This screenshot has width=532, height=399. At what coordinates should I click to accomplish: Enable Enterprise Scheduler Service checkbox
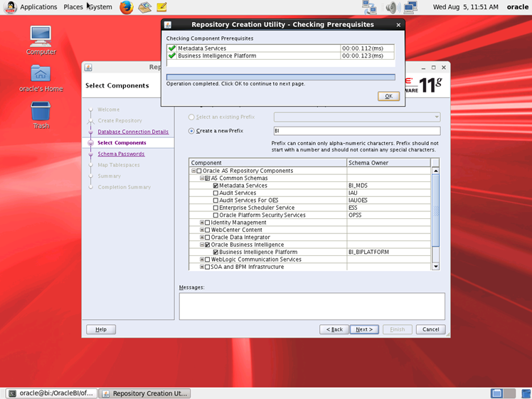[x=216, y=208]
